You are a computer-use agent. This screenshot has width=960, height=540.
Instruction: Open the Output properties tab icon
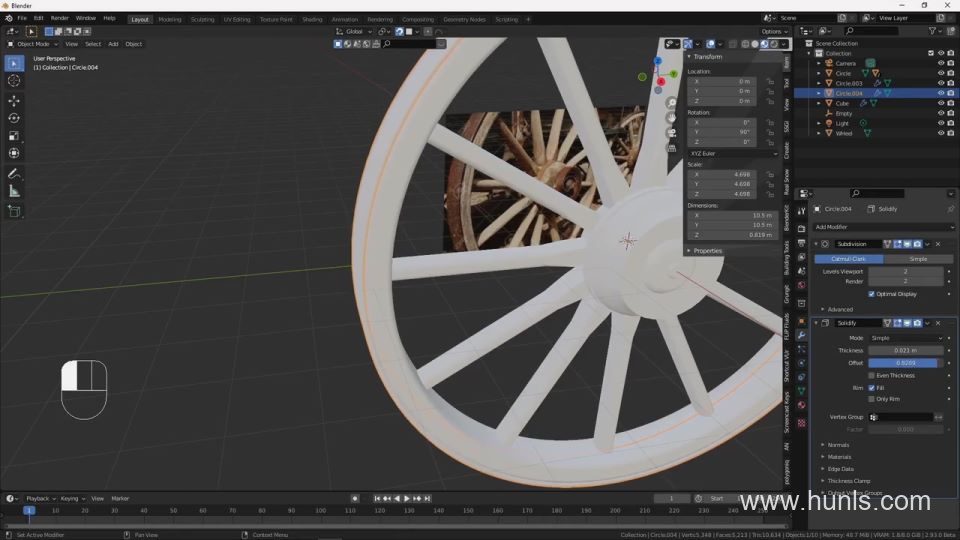pos(801,243)
